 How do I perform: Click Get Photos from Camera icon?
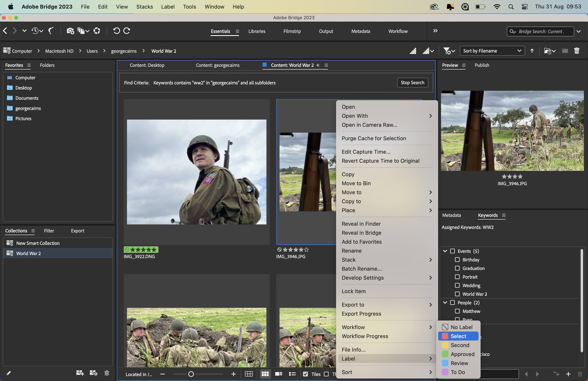coord(70,31)
